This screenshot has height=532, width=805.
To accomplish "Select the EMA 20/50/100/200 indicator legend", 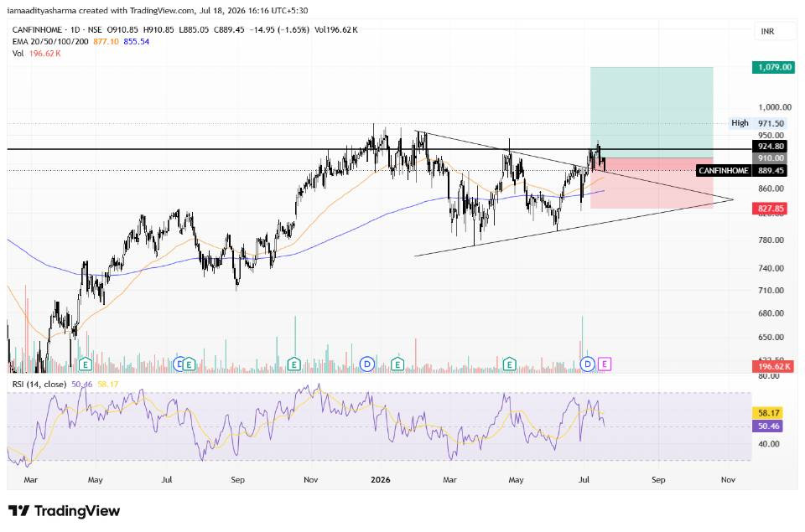I will pos(50,42).
